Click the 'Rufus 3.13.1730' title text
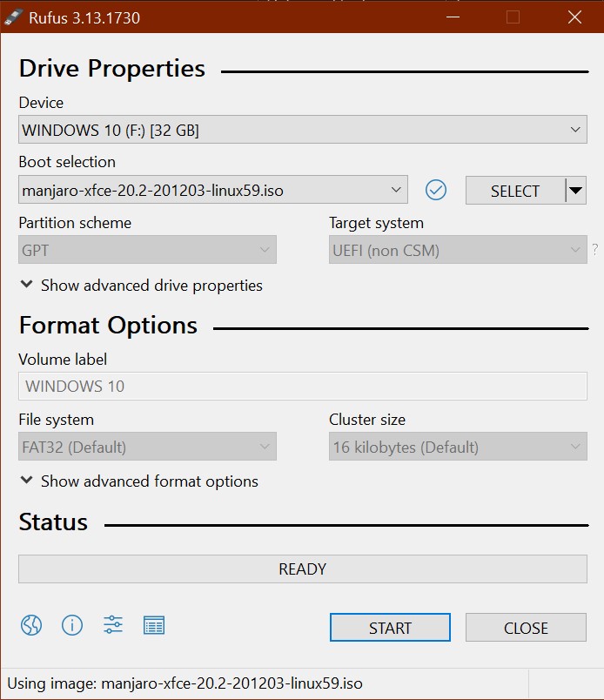604x700 pixels. [84, 18]
